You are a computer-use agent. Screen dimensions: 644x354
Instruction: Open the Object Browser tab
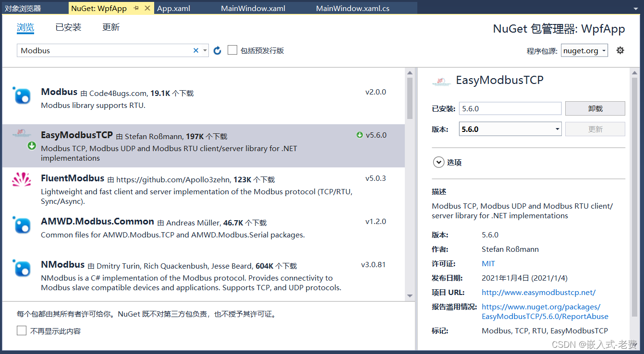(24, 8)
